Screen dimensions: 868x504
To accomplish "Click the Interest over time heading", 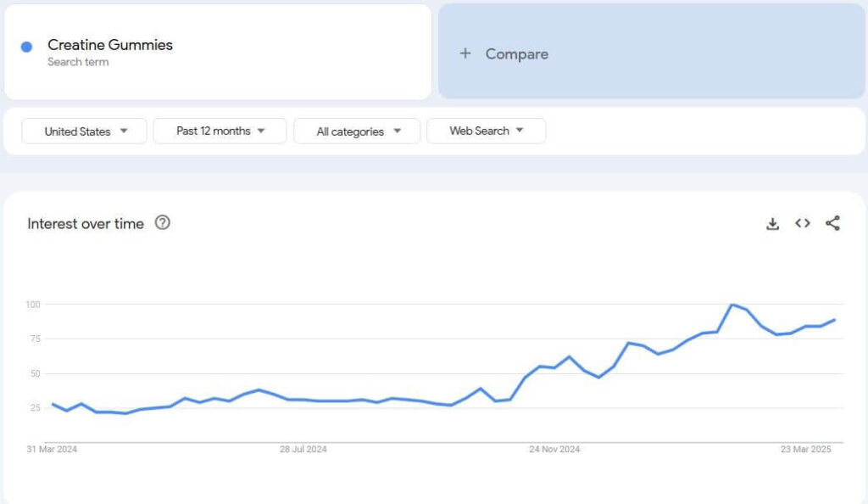I will click(86, 223).
